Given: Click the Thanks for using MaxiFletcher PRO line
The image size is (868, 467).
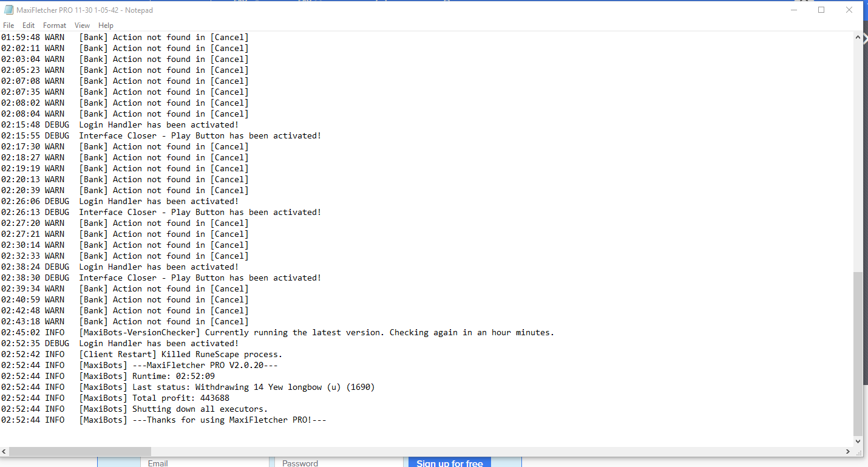Looking at the screenshot, I should pyautogui.click(x=164, y=420).
